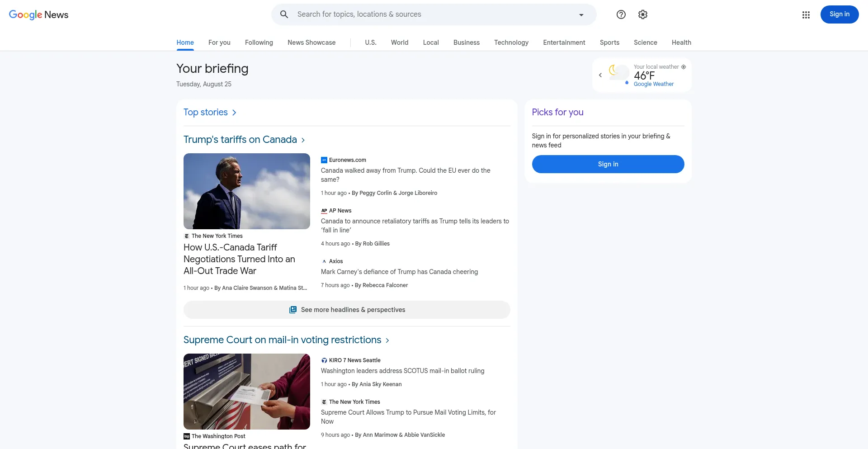The image size is (868, 449).
Task: Open Supreme Court mail-in voting restrictions topic
Action: tap(283, 340)
